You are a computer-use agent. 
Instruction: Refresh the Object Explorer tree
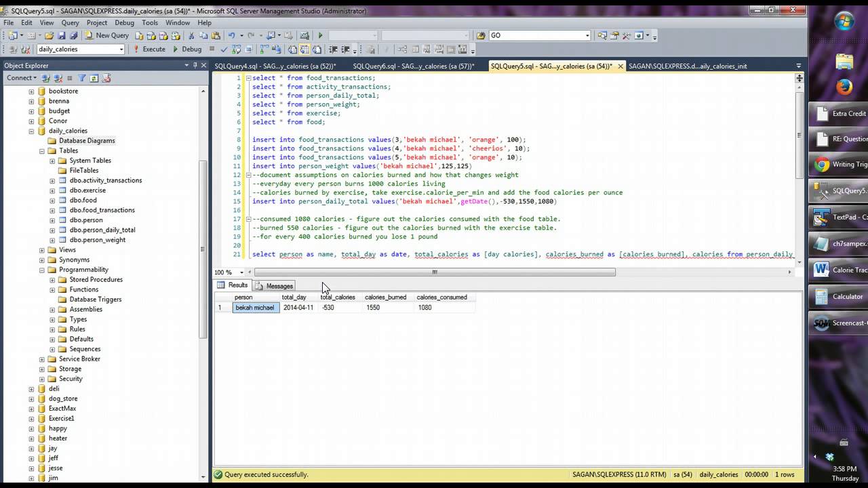pyautogui.click(x=94, y=78)
